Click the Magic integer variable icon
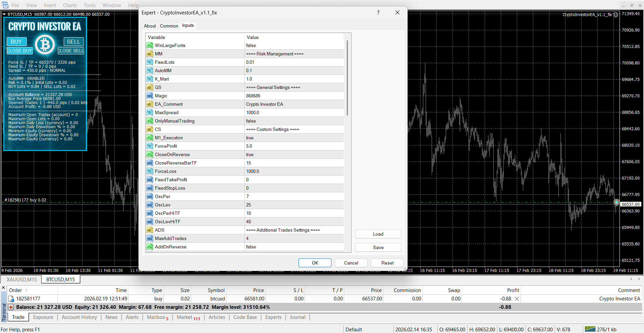The image size is (644, 333). (x=150, y=96)
